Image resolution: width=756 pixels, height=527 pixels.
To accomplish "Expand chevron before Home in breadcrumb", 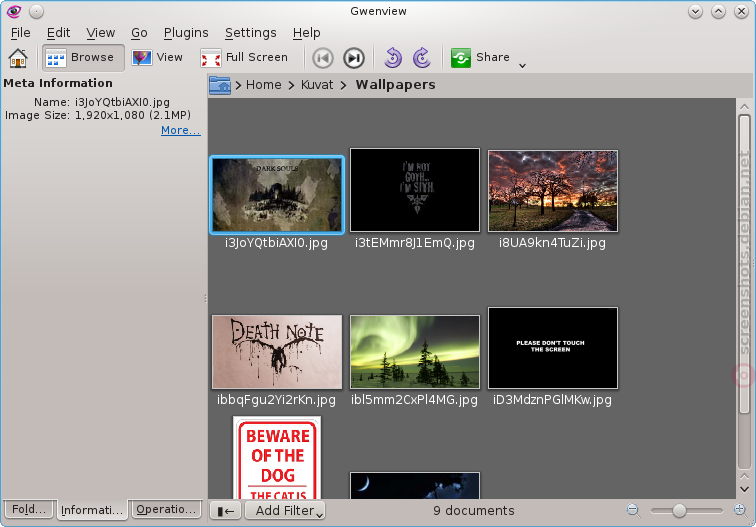I will (x=238, y=85).
